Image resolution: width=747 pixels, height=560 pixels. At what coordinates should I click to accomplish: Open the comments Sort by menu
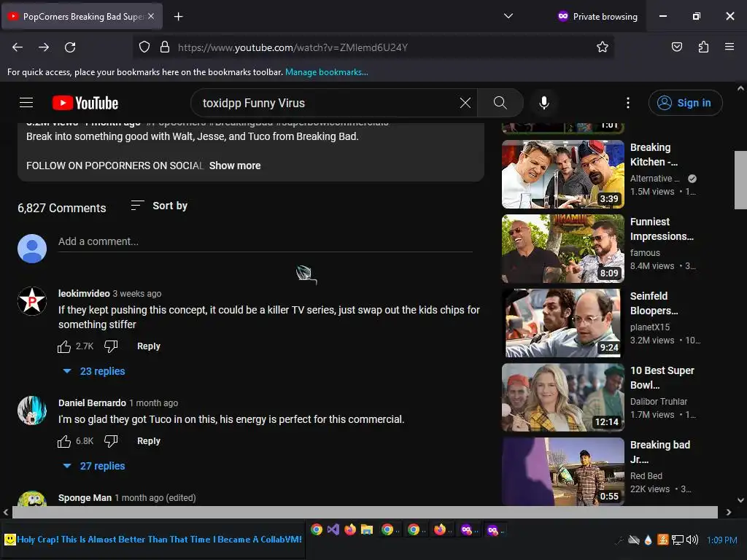click(159, 206)
